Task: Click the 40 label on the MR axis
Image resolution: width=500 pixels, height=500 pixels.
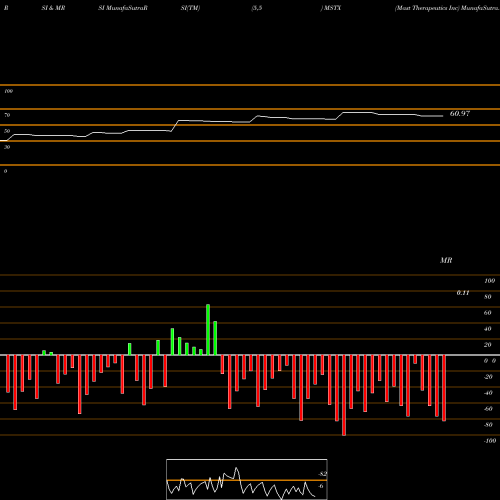Action: click(487, 329)
